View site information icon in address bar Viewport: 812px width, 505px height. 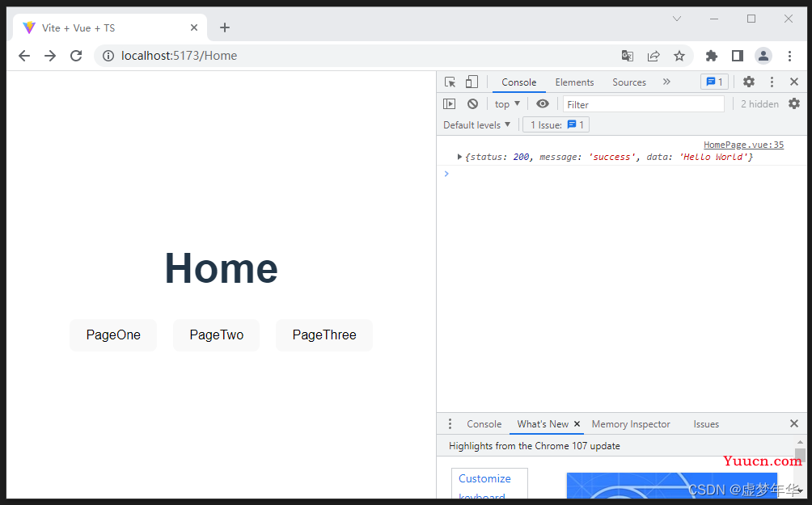click(x=108, y=56)
